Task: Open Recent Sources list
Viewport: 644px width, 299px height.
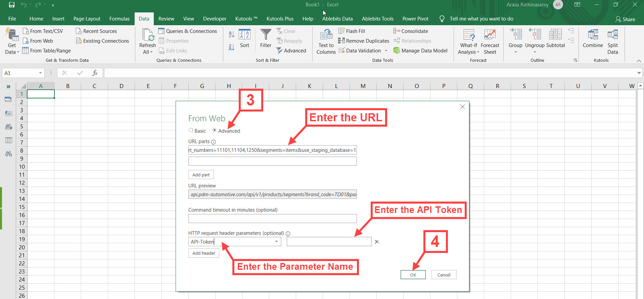Action: pyautogui.click(x=96, y=31)
